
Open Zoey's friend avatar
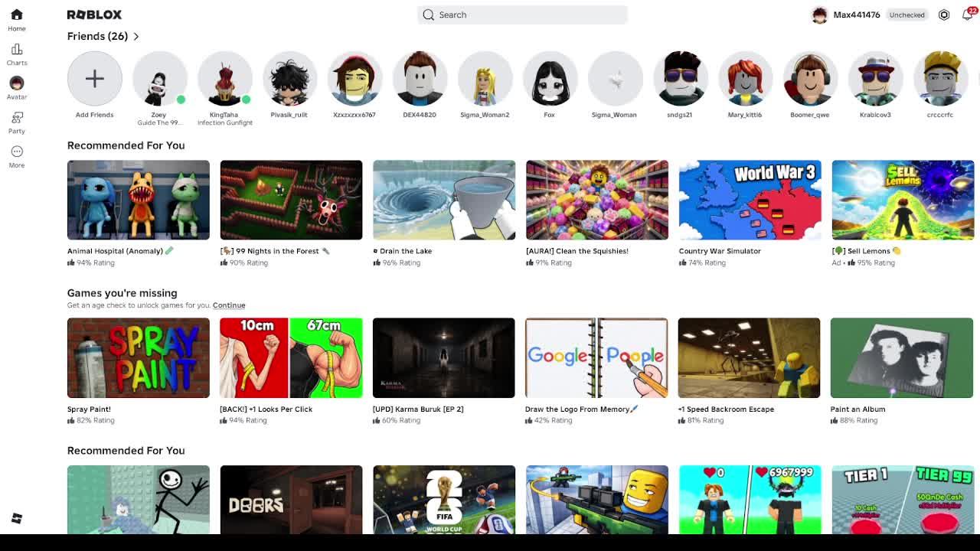pos(159,79)
